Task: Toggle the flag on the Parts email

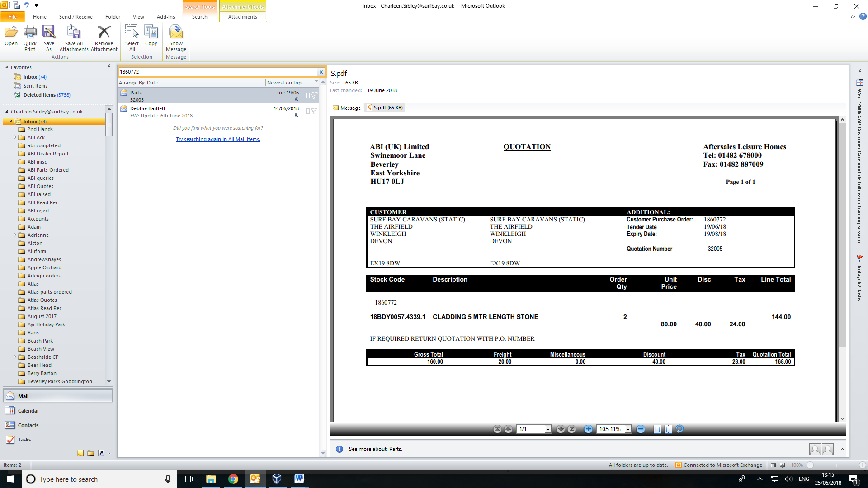Action: point(314,95)
